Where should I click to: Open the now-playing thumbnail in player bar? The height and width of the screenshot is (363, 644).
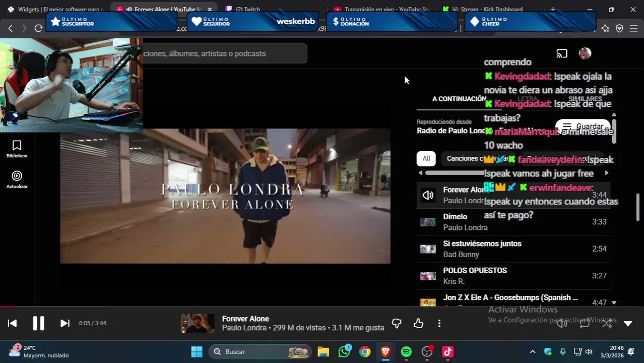point(198,323)
